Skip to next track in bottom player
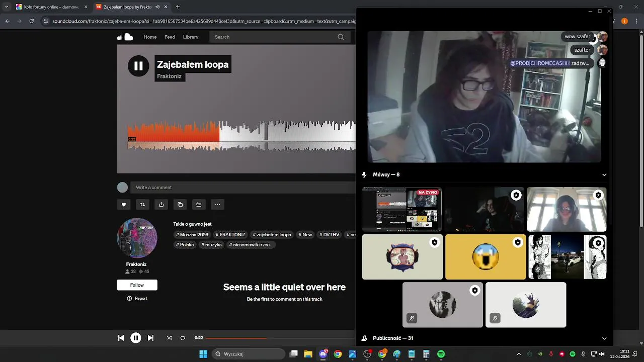The height and width of the screenshot is (362, 644). [x=150, y=338]
